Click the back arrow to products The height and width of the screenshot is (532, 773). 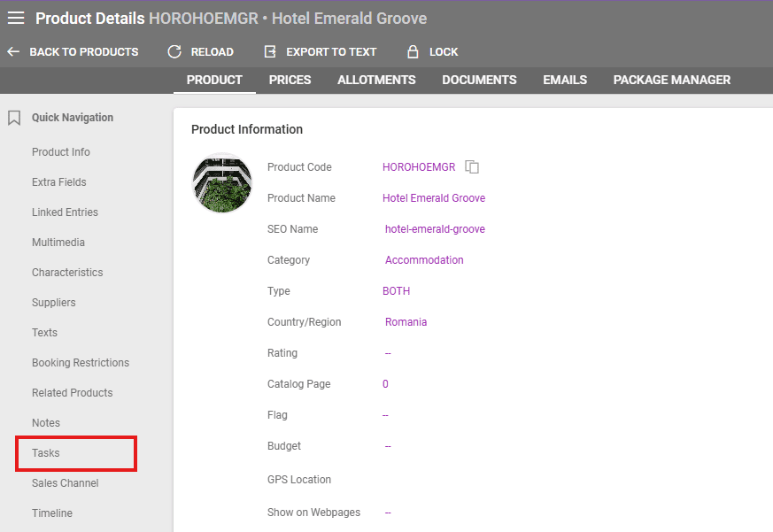(13, 52)
